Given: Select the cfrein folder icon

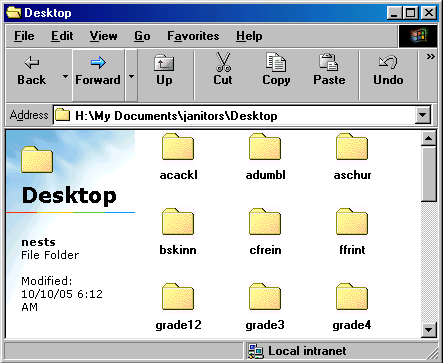Looking at the screenshot, I should (x=265, y=221).
